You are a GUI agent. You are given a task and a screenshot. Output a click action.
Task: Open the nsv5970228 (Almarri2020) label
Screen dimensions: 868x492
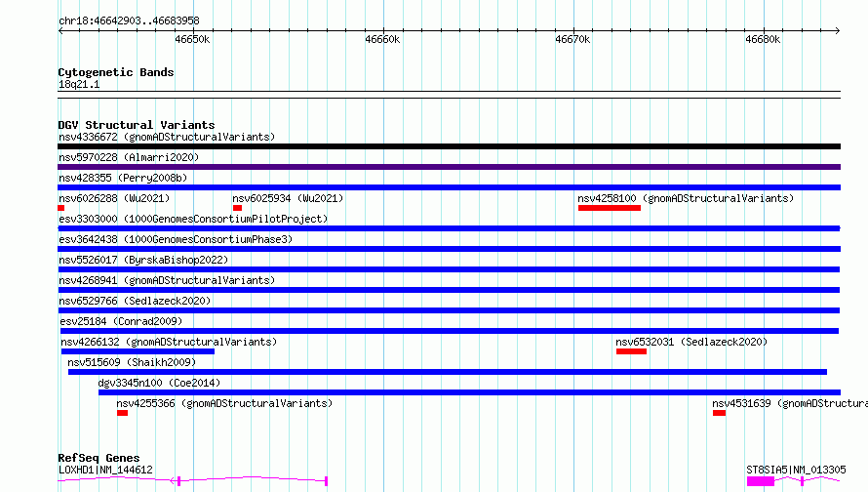[x=129, y=157]
